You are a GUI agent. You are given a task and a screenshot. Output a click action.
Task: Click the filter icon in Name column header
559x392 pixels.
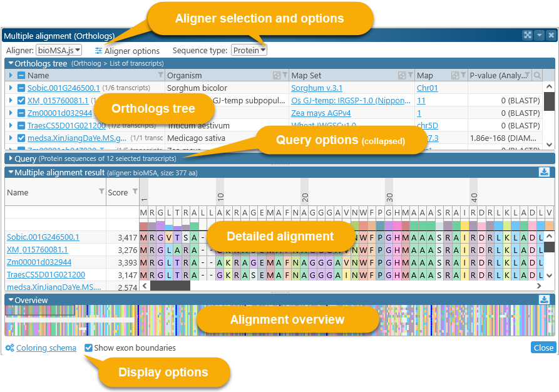pos(160,76)
